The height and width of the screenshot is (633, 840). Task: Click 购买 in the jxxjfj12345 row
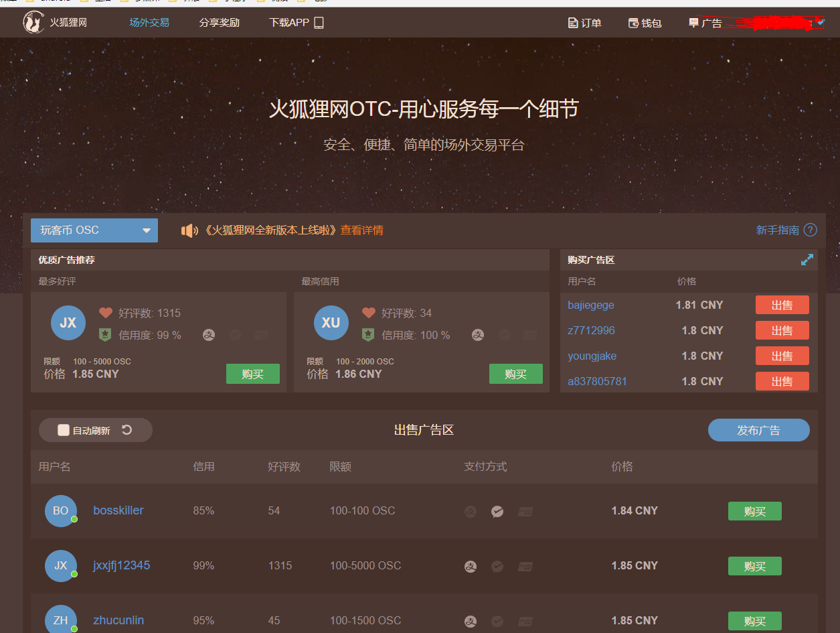click(x=754, y=566)
